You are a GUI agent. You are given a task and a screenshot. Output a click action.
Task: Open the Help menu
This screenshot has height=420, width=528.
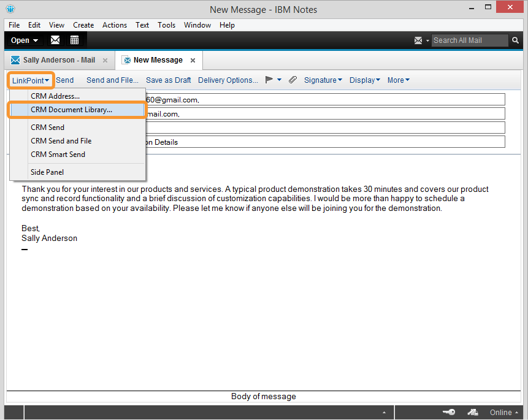228,25
